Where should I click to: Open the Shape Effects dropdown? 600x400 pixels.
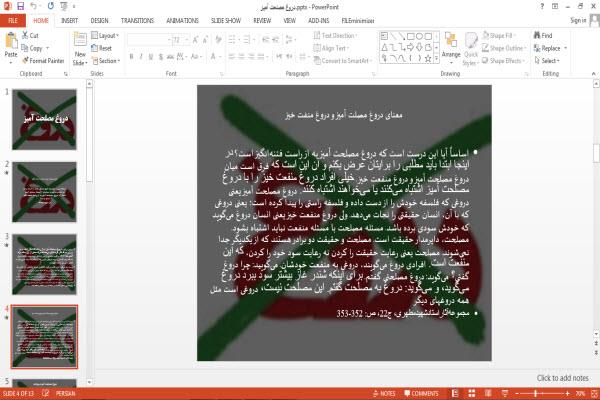(x=503, y=60)
